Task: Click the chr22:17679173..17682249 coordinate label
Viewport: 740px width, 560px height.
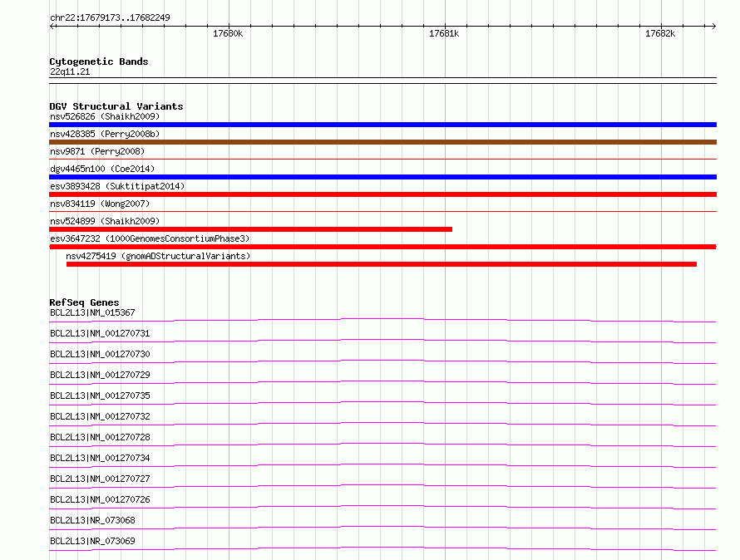Action: pyautogui.click(x=110, y=17)
